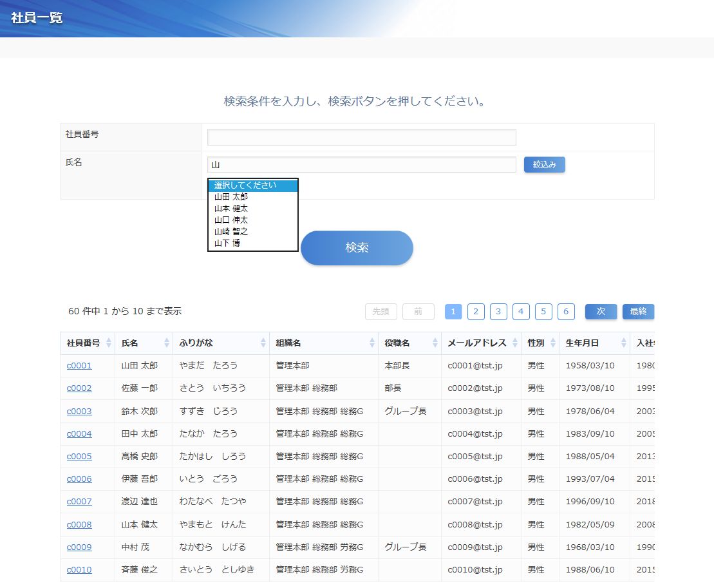The image size is (714, 588).
Task: Click the 絞込み filter button
Action: [x=544, y=165]
